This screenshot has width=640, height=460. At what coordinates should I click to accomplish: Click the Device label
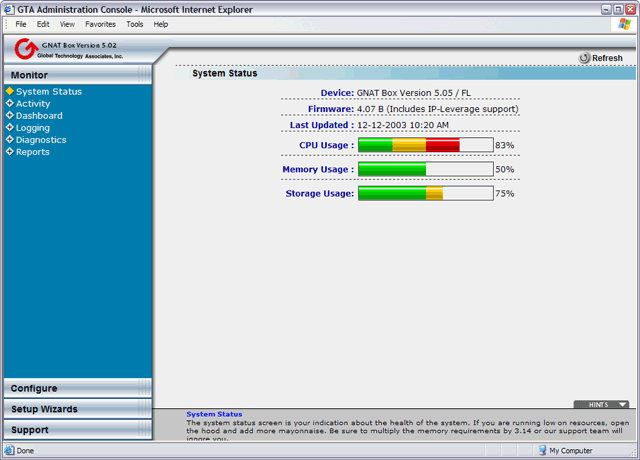point(337,93)
